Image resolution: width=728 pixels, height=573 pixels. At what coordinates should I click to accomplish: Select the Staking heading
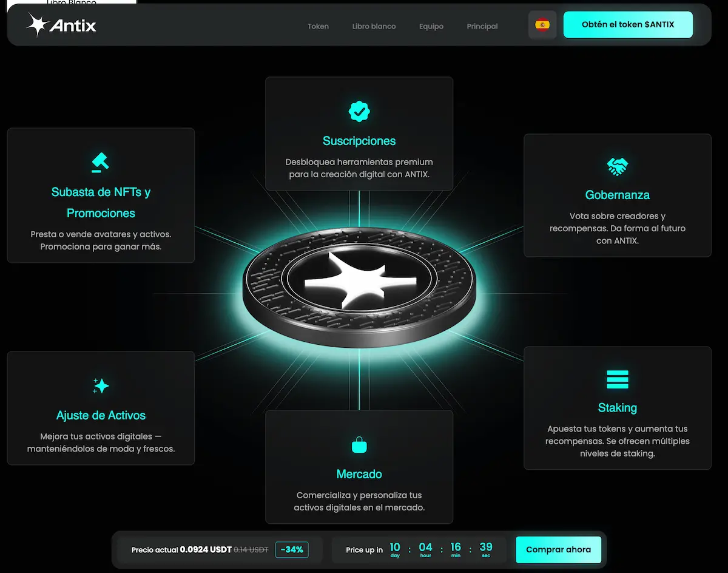[618, 408]
